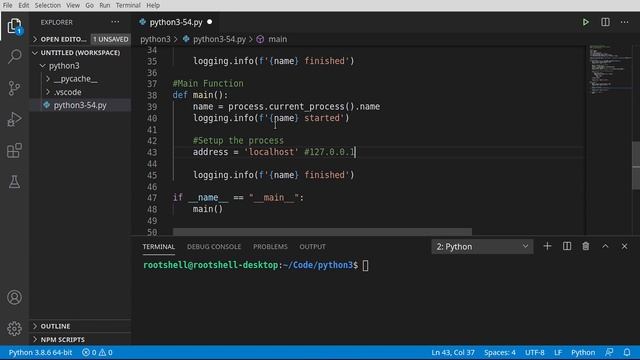Click the '#Main Function' comment line
The height and width of the screenshot is (360, 640).
click(x=208, y=84)
